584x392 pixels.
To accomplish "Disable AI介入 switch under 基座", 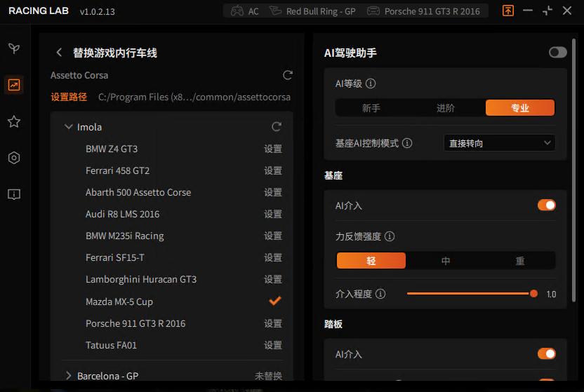I will [x=546, y=205].
